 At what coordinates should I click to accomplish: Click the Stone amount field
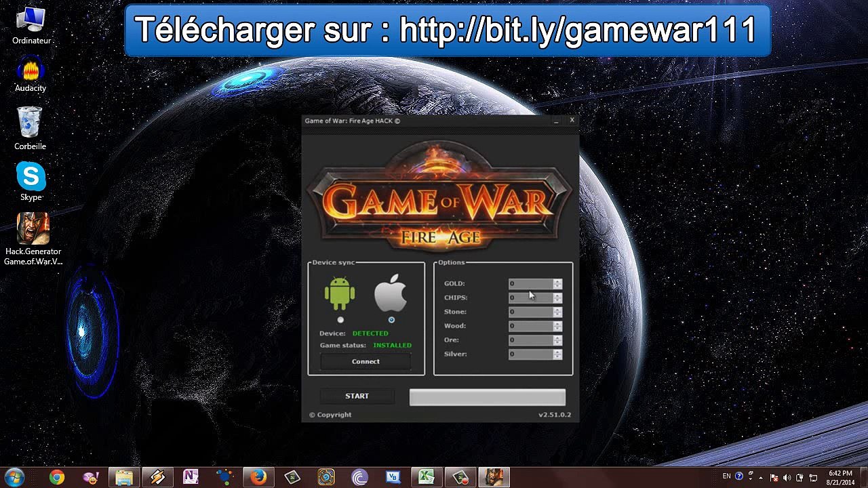click(x=530, y=312)
